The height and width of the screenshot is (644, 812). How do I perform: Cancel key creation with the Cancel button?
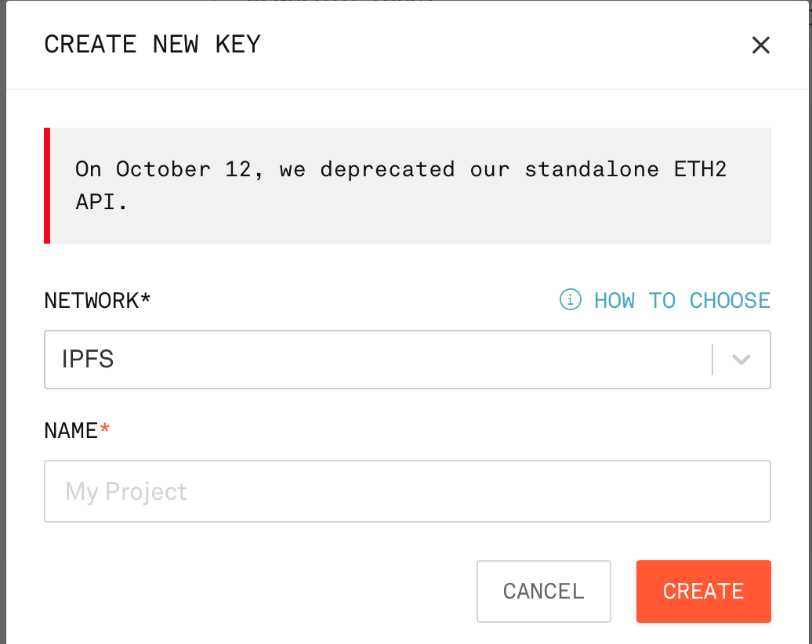pyautogui.click(x=544, y=592)
